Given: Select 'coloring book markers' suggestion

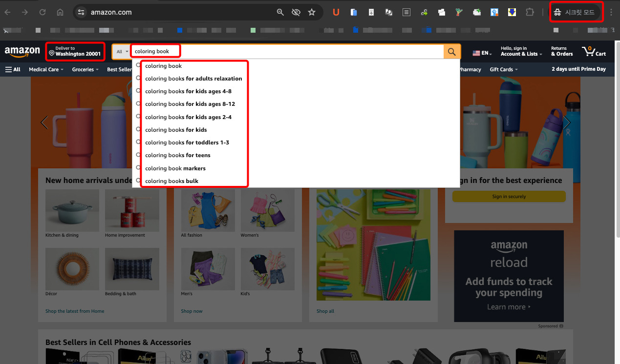Looking at the screenshot, I should tap(296, 168).
